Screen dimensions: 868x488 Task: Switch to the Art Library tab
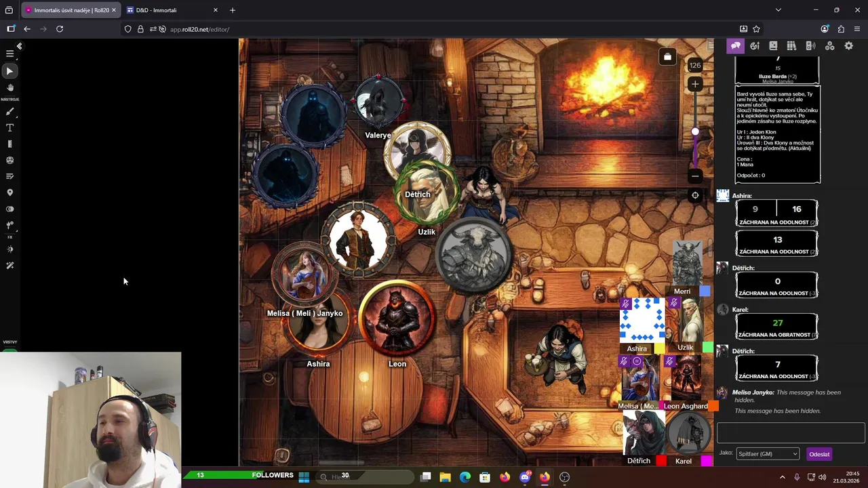click(755, 46)
